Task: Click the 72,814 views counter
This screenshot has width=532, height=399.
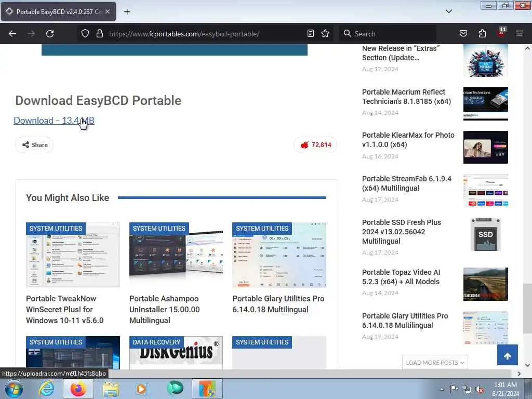Action: [315, 145]
